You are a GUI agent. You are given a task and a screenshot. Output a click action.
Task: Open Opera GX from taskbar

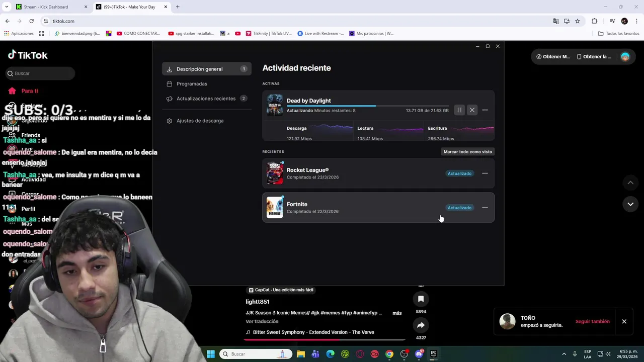(360, 354)
